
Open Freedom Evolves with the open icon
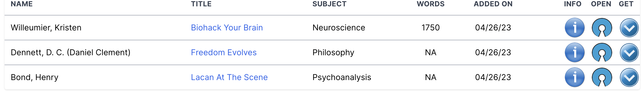click(x=602, y=52)
